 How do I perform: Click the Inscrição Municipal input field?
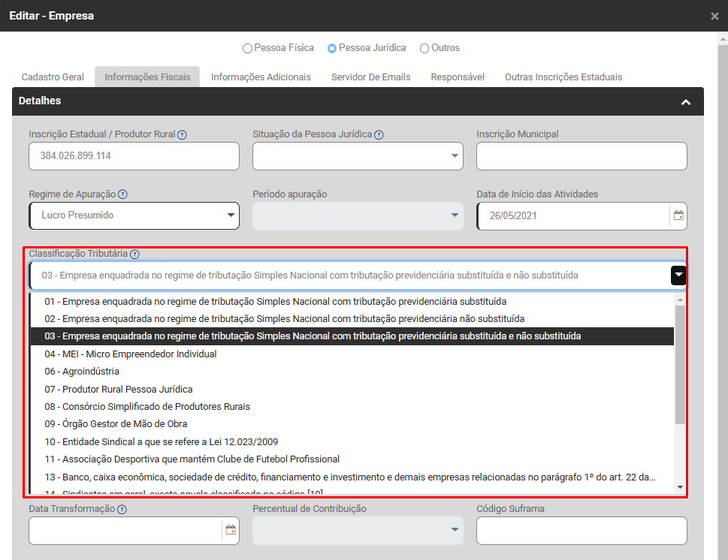pos(581,156)
